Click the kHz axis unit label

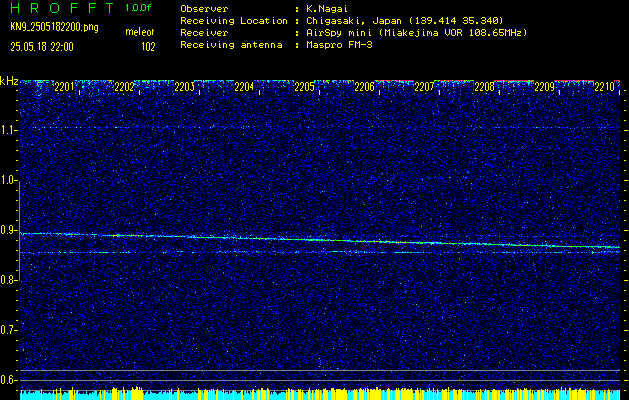(x=9, y=81)
